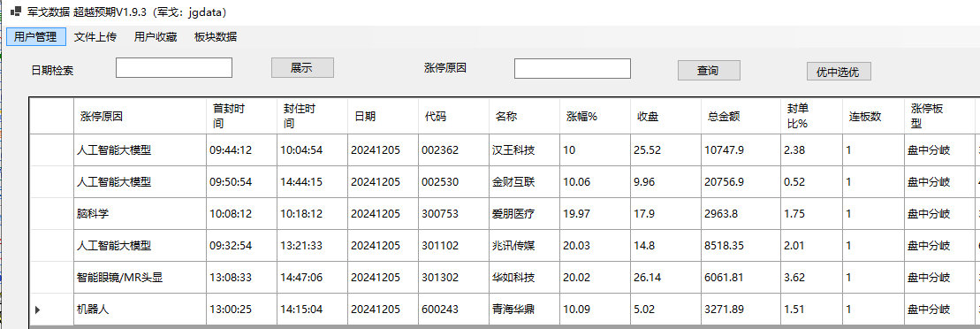Click stock code 002530
980x329 pixels.
click(x=453, y=182)
